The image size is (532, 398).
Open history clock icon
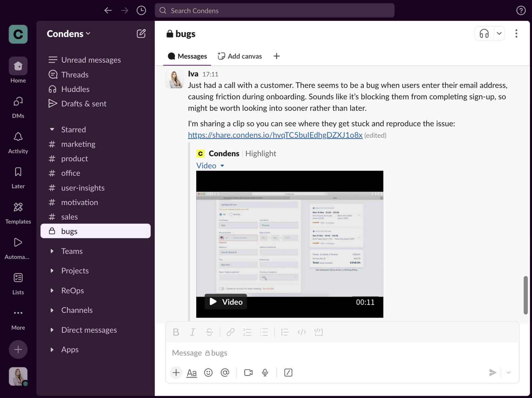(x=141, y=10)
